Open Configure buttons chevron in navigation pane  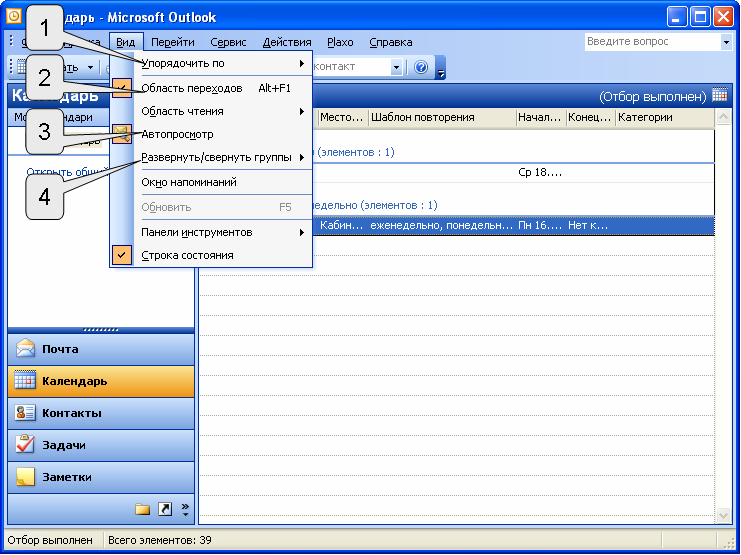pos(185,509)
